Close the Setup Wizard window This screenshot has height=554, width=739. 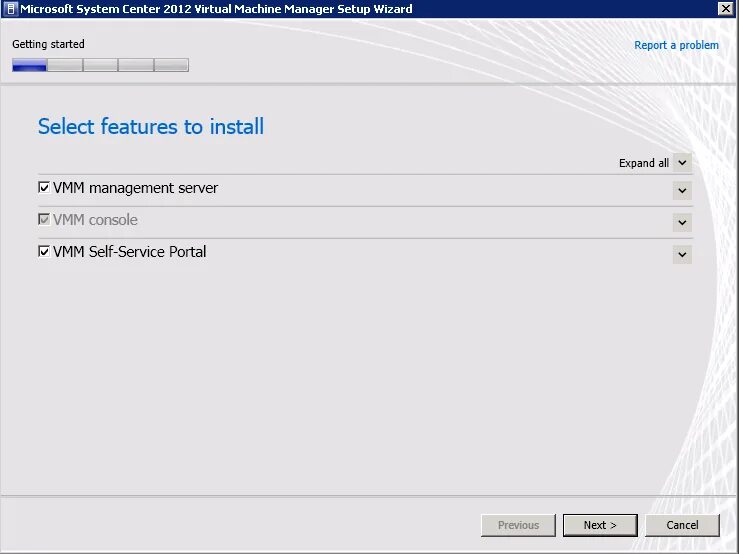click(725, 8)
